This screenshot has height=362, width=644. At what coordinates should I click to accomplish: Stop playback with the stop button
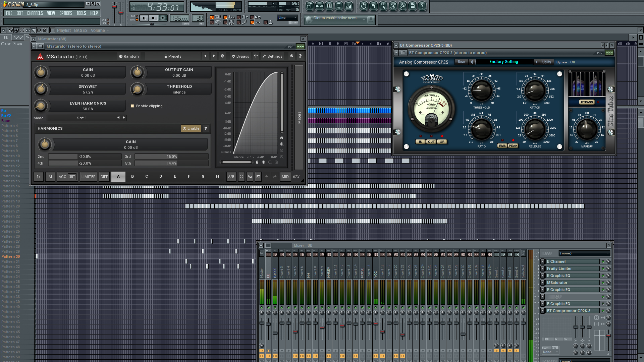153,18
